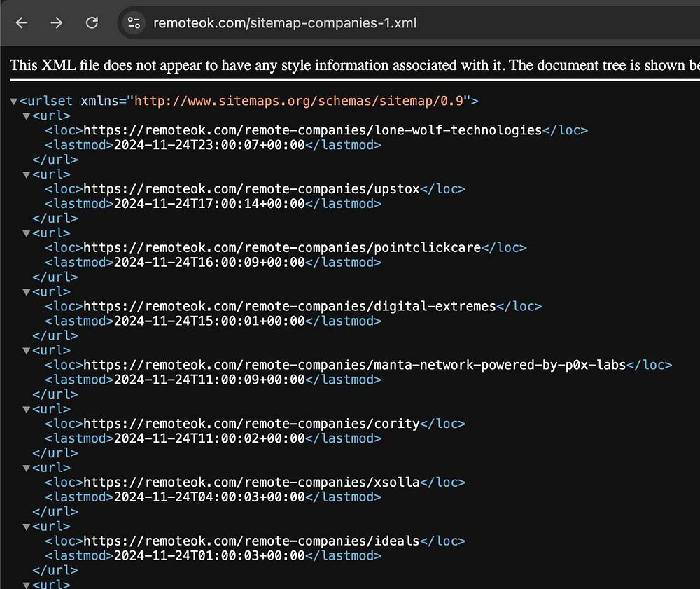Collapse the url node containing upstox
700x589 pixels.
click(x=27, y=175)
